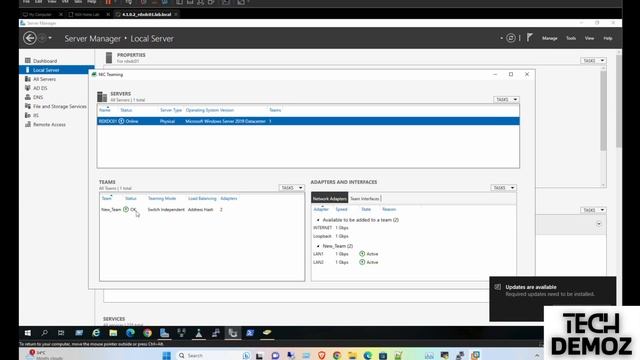The width and height of the screenshot is (640, 360).
Task: Open Task View in VM taskbar
Action: click(61, 333)
